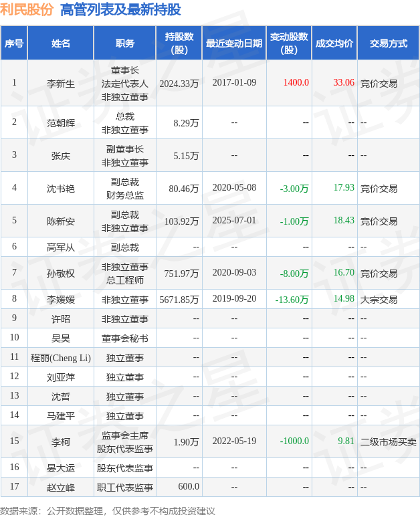Click the 数据来源 footer disclaimer text
Screen dimensions: 420x517
(108, 511)
